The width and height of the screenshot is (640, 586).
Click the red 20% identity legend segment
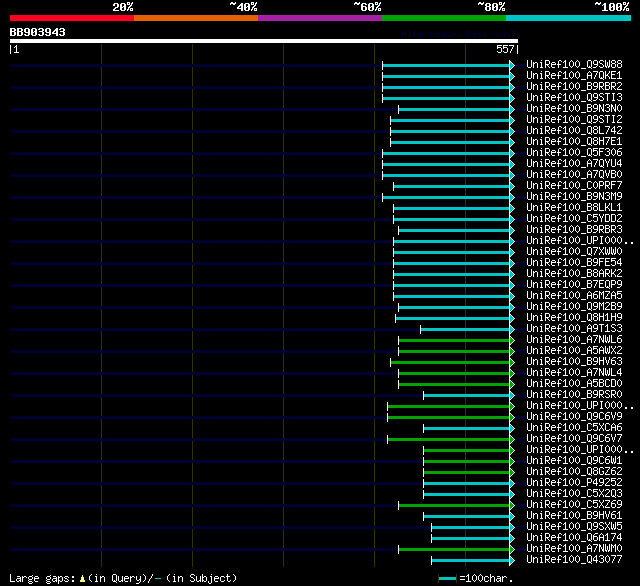[72, 18]
